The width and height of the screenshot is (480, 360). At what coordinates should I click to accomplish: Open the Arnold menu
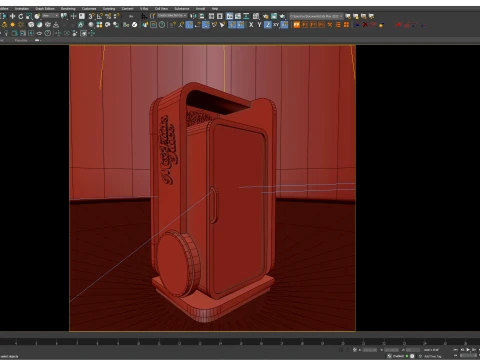200,8
